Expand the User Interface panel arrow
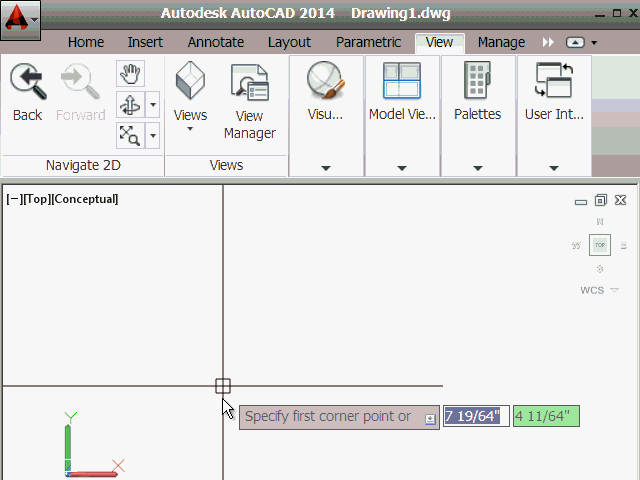 click(554, 168)
